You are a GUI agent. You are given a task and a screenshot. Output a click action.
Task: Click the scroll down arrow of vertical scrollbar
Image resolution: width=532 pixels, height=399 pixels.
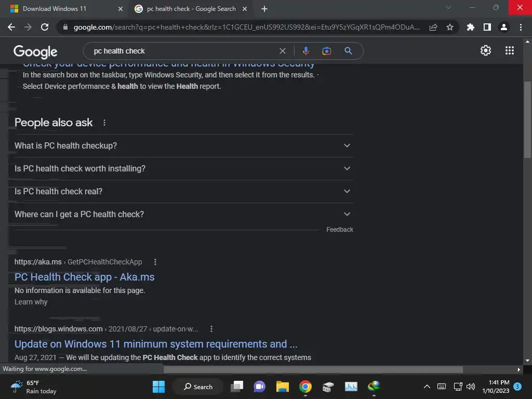coord(528,361)
